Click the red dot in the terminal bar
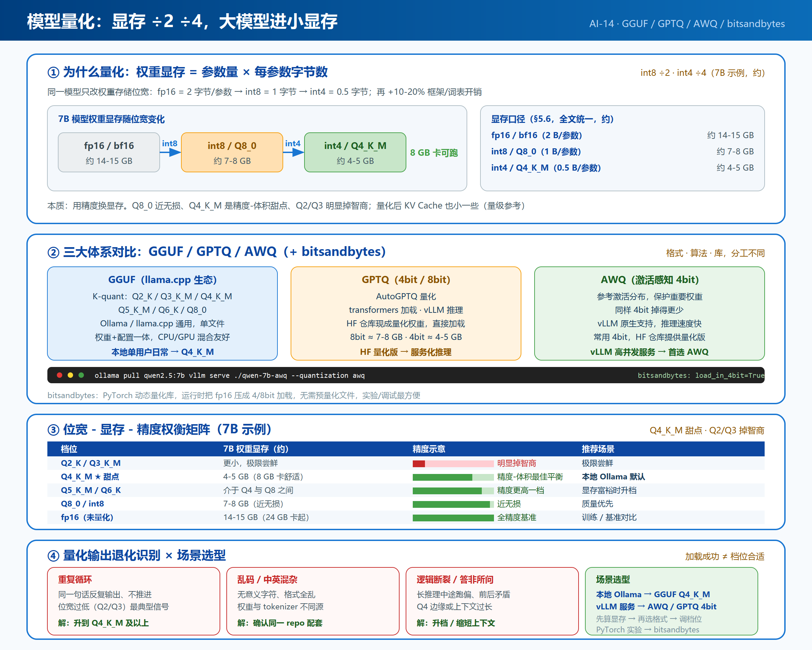 (x=60, y=375)
